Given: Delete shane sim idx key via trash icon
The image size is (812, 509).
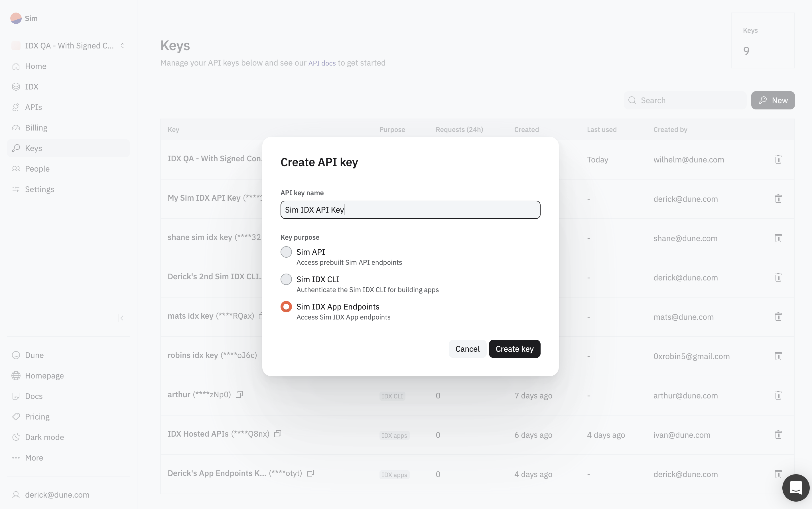Looking at the screenshot, I should click(x=778, y=238).
